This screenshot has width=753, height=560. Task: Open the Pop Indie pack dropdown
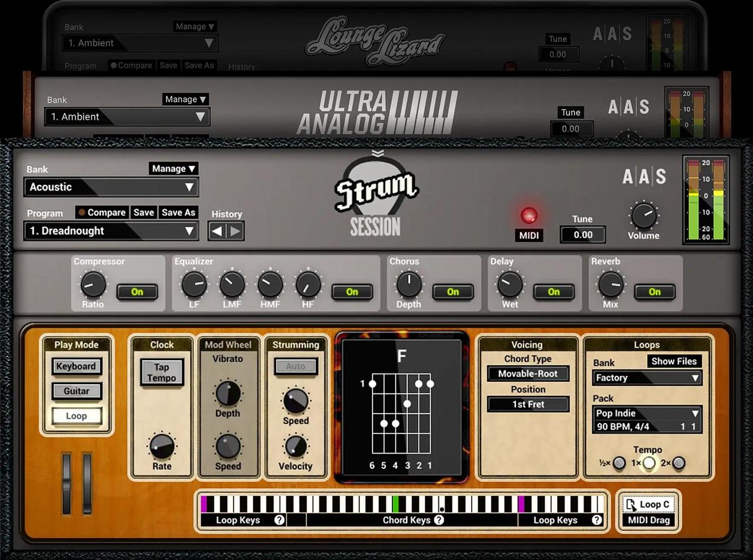[x=647, y=413]
